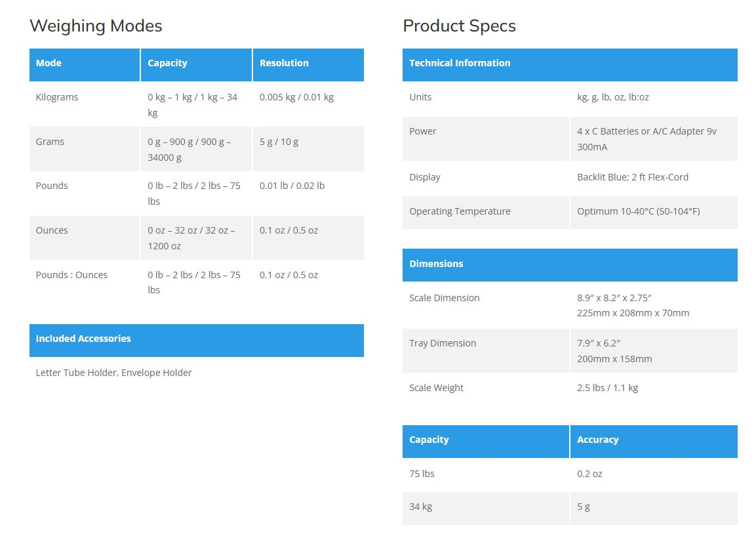Select the Backlit Blue display value
Image resolution: width=756 pixels, height=542 pixels.
(x=632, y=177)
